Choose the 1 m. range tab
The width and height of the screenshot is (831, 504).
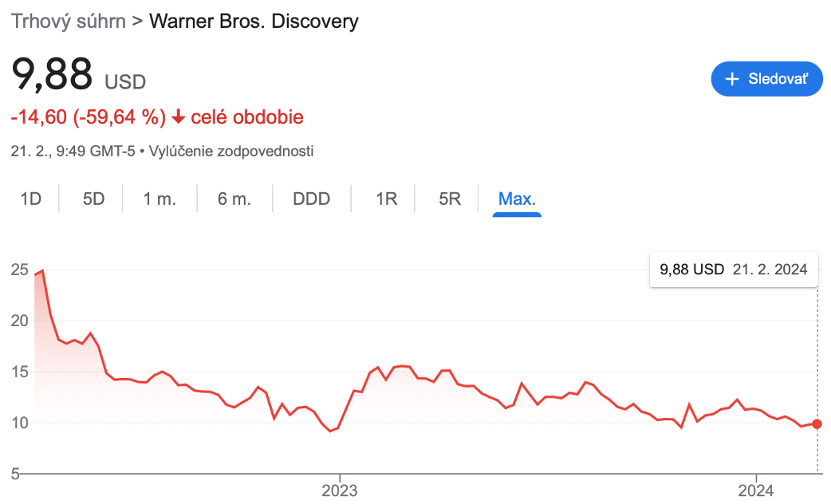point(160,199)
